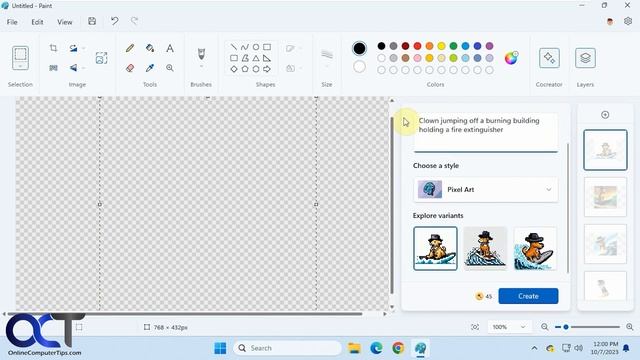The height and width of the screenshot is (360, 640).
Task: Select the Magnifier tool
Action: [x=170, y=68]
